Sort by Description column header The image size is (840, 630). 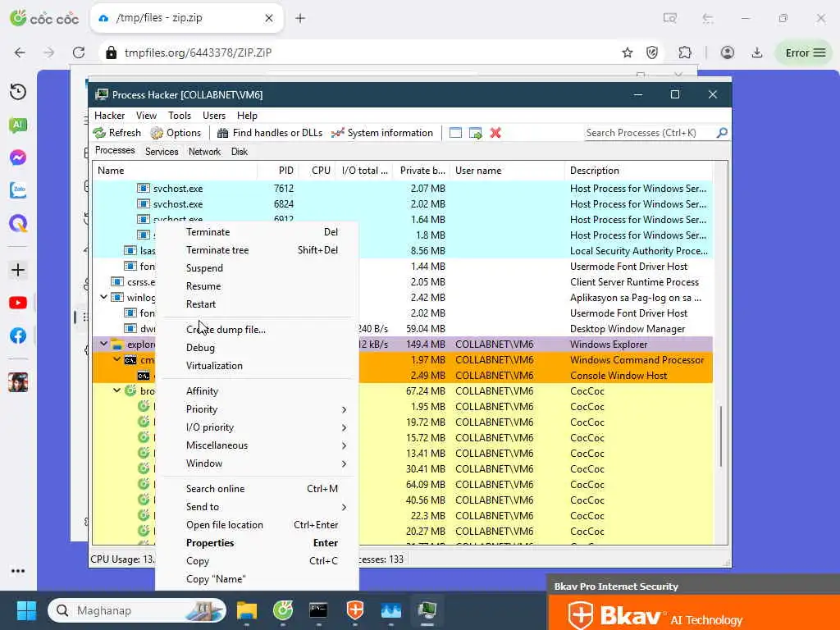[639, 171]
